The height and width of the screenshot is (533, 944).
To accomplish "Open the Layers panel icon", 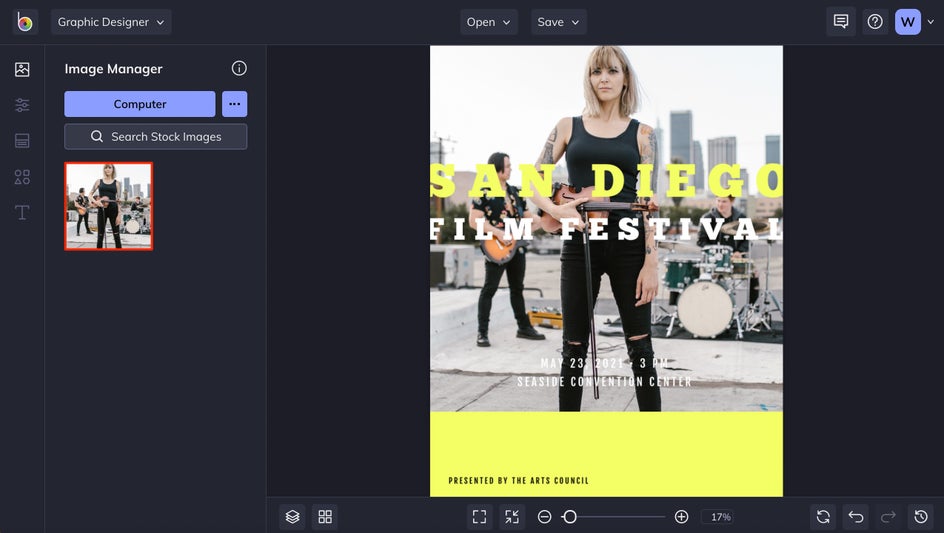I will point(293,517).
